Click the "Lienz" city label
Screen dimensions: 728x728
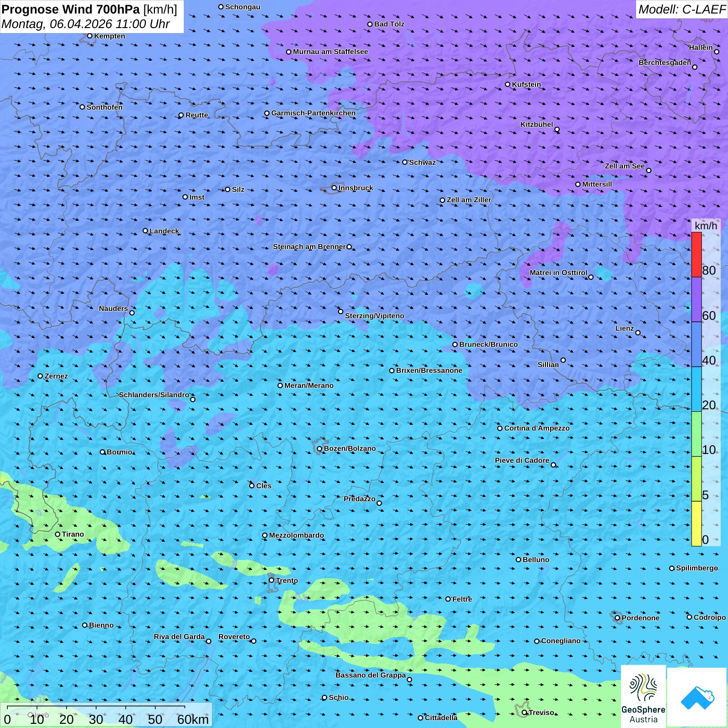point(625,328)
